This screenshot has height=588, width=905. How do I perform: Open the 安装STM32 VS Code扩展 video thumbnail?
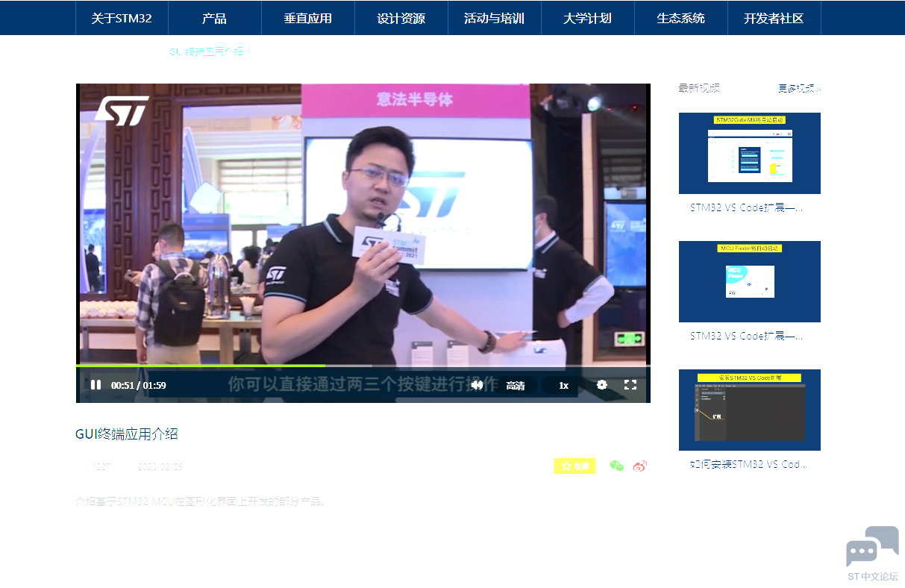750,410
